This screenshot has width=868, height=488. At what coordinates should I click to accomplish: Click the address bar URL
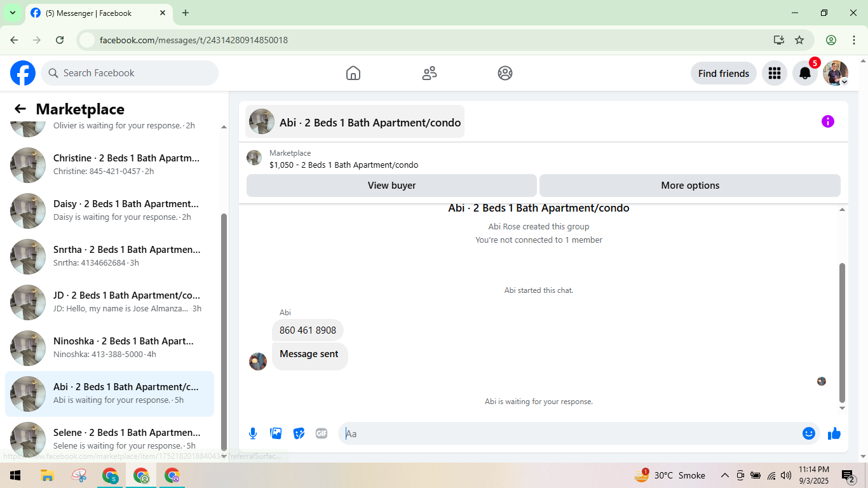[194, 40]
